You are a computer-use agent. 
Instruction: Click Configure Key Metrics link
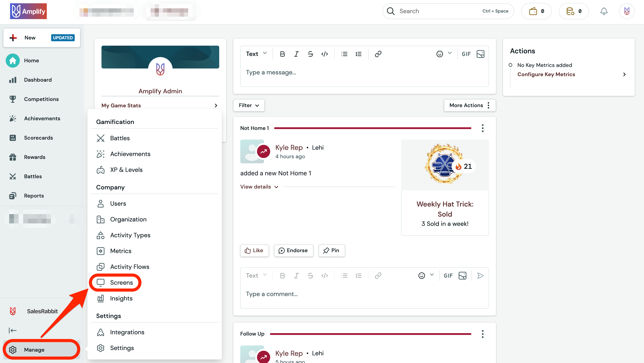546,74
